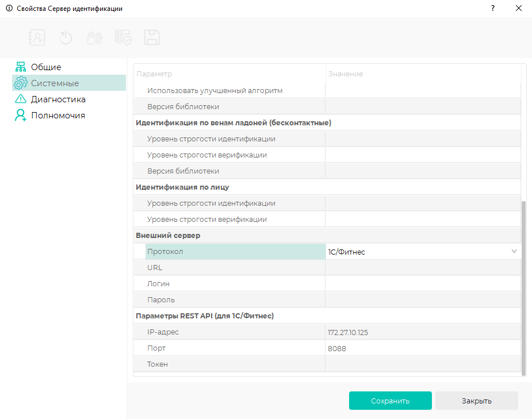Viewport: 532px width, 419px height.
Task: Click the user card toolbar icon
Action: click(x=37, y=37)
